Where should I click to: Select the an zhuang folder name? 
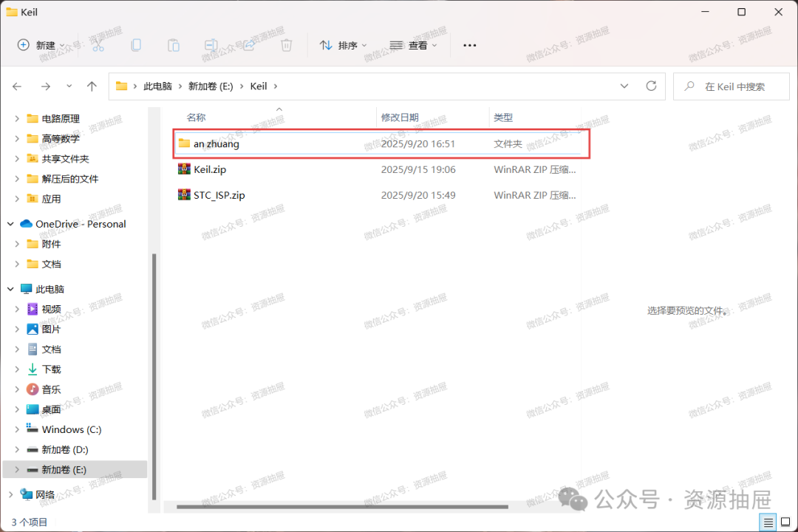pyautogui.click(x=216, y=143)
